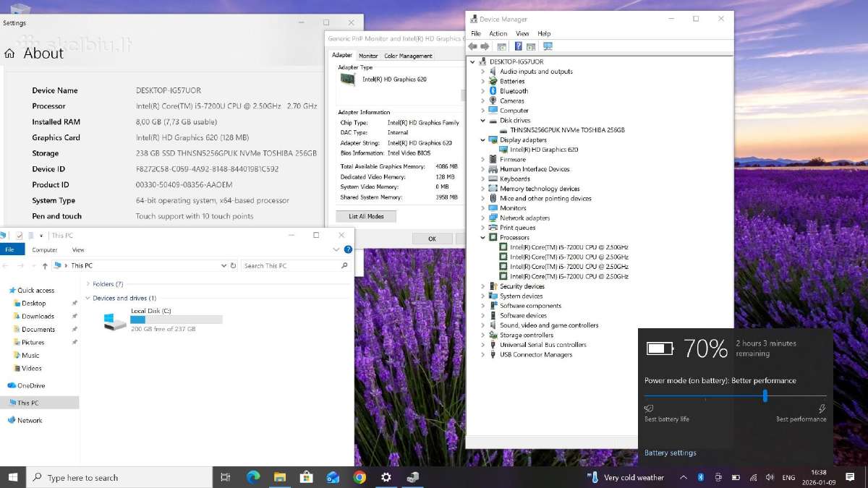Click the Outlook mail icon on the taskbar
The width and height of the screenshot is (868, 488).
click(x=333, y=477)
